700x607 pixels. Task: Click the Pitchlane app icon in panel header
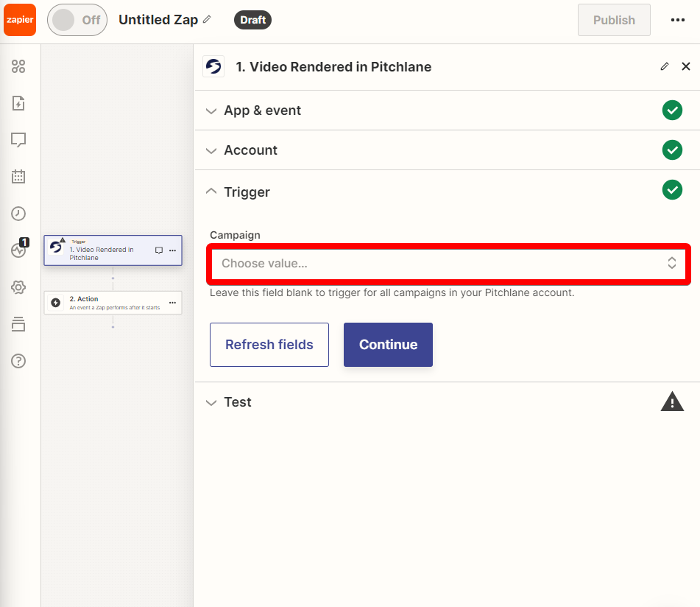213,66
